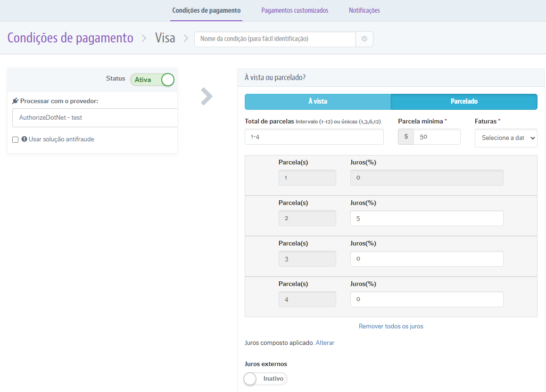
Task: Select the À vista payment option
Action: click(x=317, y=101)
